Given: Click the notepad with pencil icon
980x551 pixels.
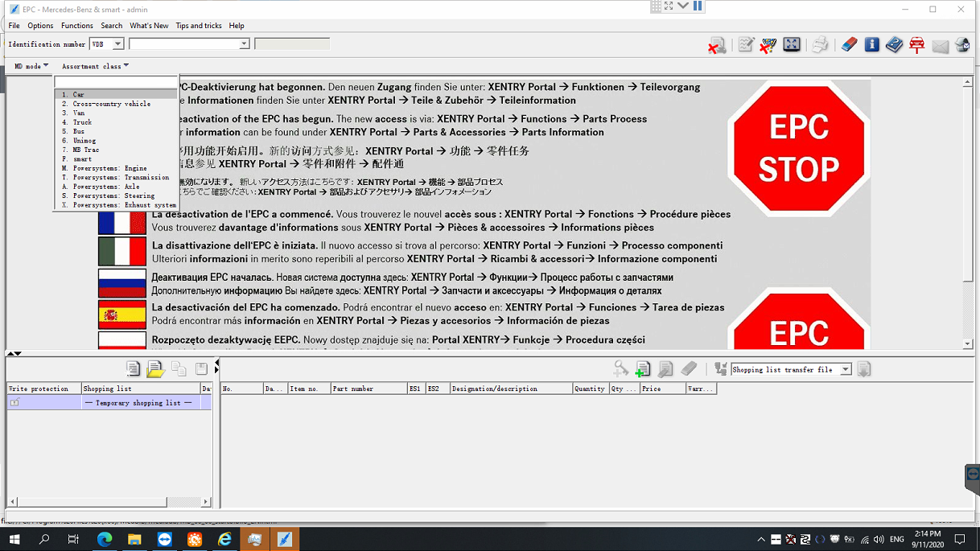Looking at the screenshot, I should 746,45.
